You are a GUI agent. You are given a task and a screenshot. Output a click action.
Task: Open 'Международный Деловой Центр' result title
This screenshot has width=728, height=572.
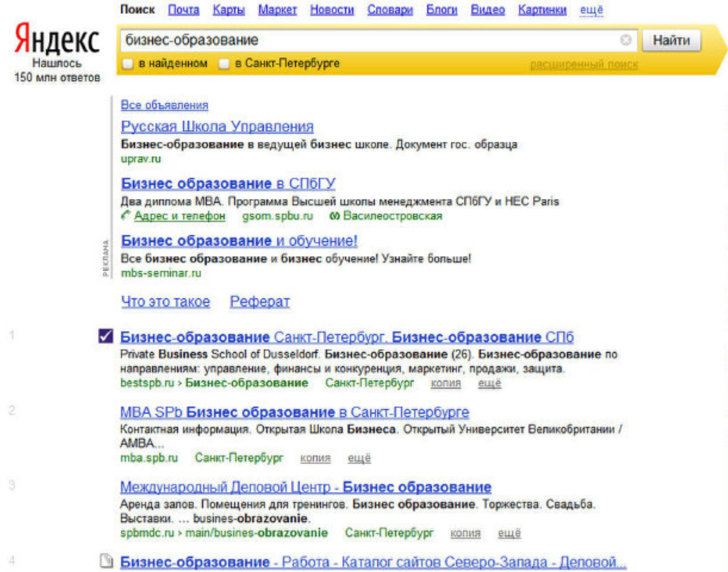coord(306,487)
